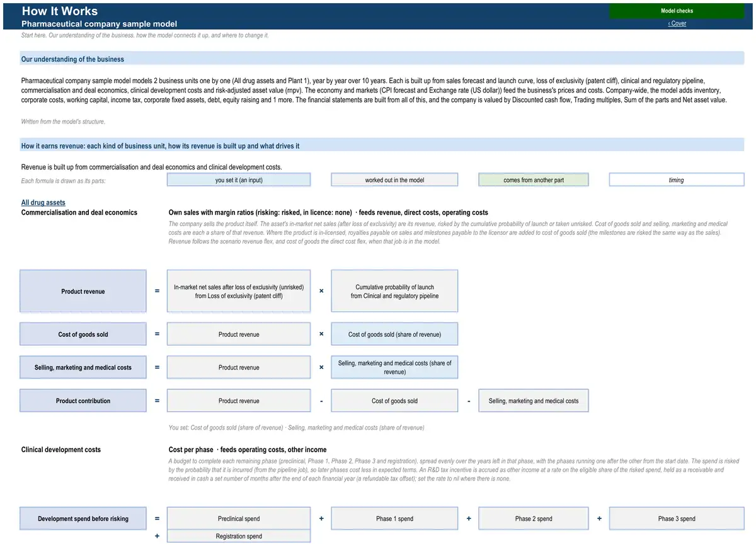Select the In-market net sales after loss of exclusivity box

coord(239,292)
